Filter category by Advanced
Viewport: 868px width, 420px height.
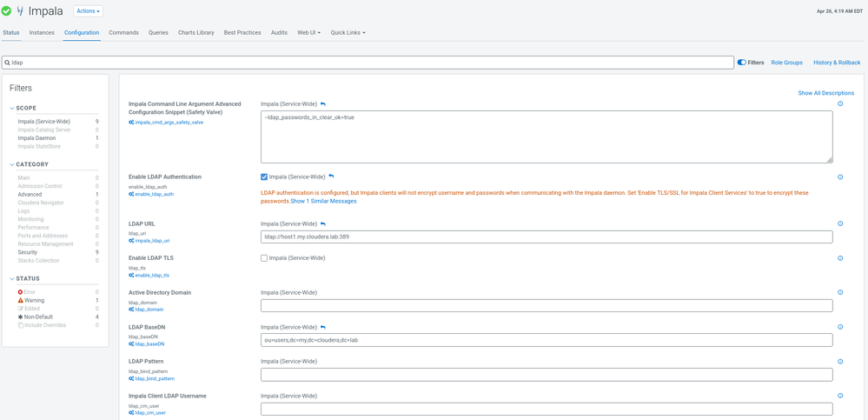pyautogui.click(x=30, y=195)
